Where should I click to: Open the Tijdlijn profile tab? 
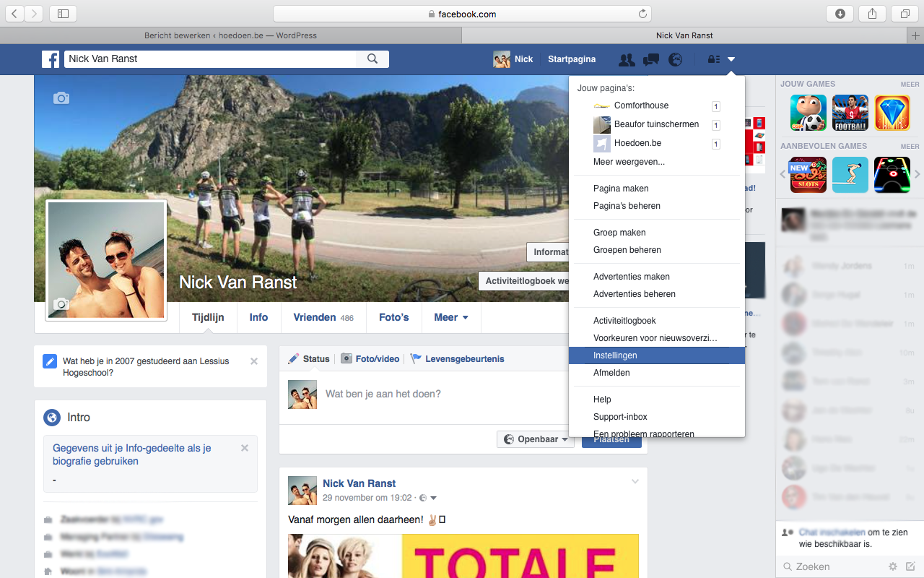click(x=208, y=317)
